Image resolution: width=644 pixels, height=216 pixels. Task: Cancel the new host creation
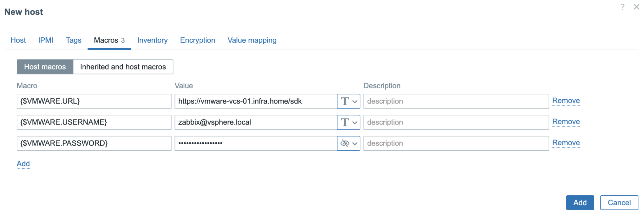(x=619, y=203)
